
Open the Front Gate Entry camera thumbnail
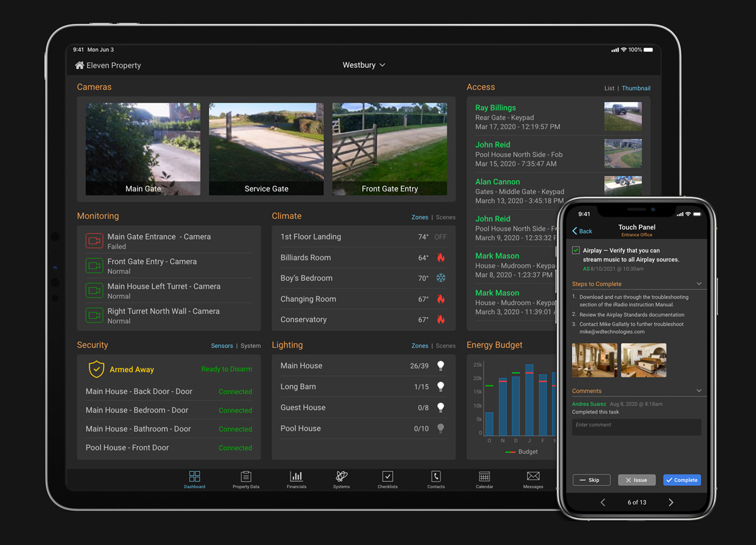[x=390, y=149]
